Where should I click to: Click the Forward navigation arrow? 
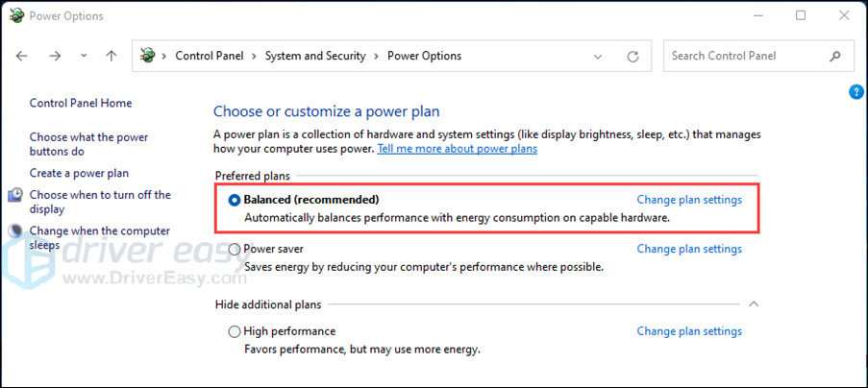[55, 56]
